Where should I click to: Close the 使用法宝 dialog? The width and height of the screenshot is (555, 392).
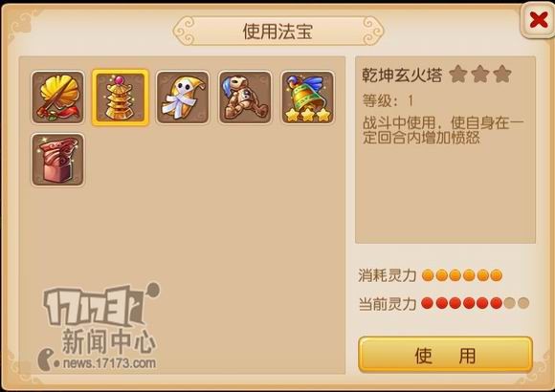[x=539, y=20]
